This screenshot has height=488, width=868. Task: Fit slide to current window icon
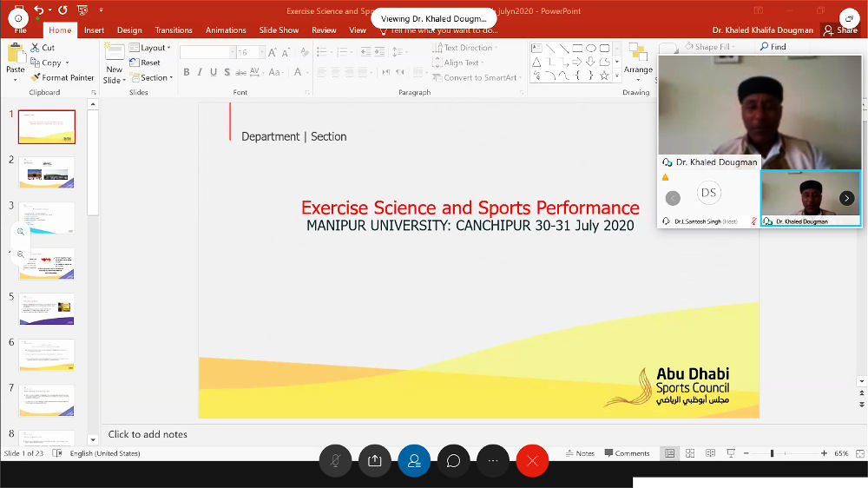[859, 453]
